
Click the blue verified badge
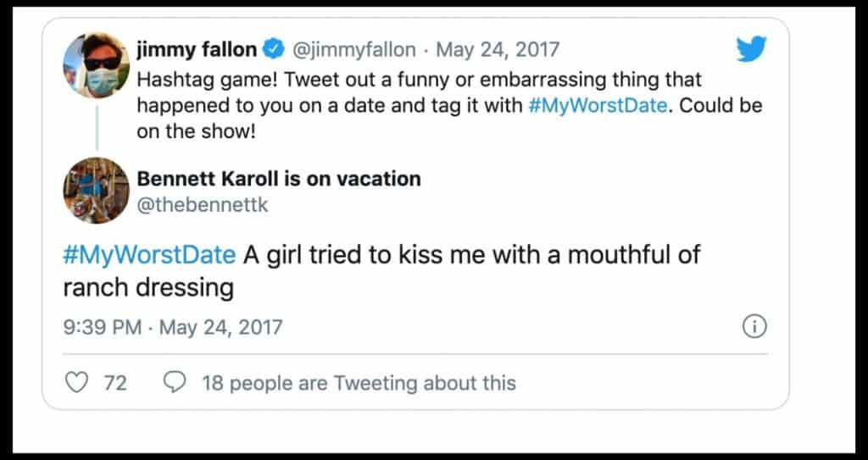pos(274,50)
